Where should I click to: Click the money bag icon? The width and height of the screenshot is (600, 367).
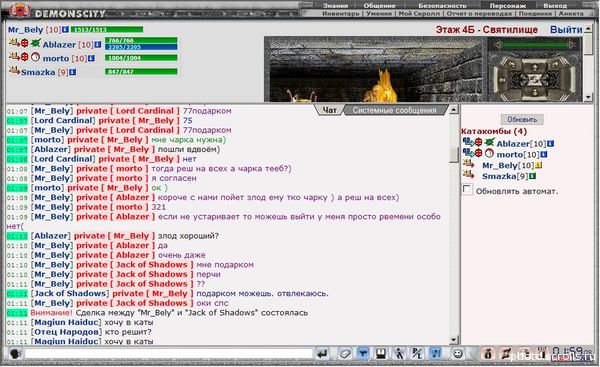click(488, 354)
